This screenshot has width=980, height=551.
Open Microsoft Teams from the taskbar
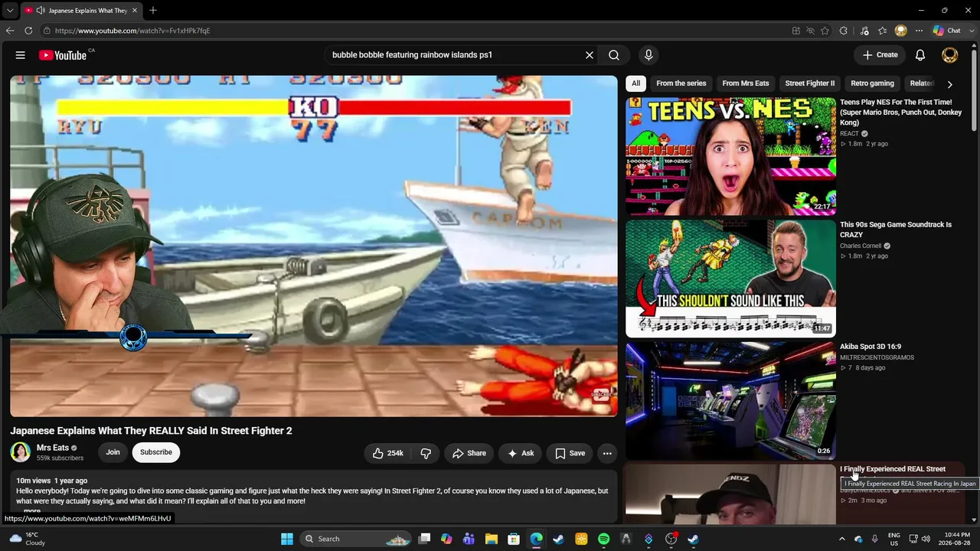[469, 539]
